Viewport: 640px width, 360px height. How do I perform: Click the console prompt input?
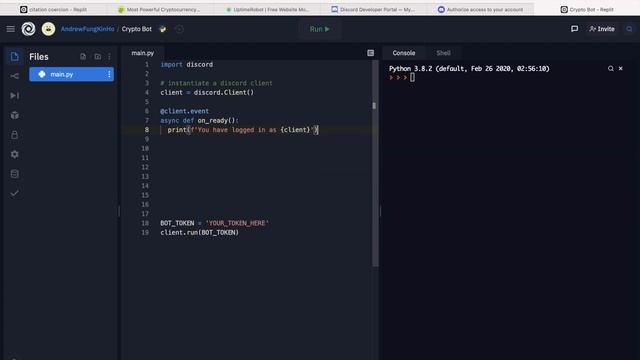(x=412, y=78)
